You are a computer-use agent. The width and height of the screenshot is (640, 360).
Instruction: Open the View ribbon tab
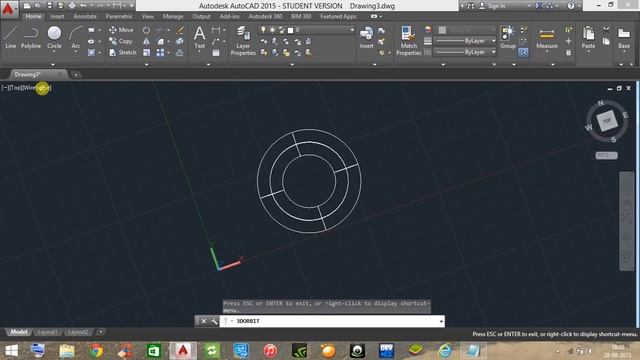[x=147, y=16]
